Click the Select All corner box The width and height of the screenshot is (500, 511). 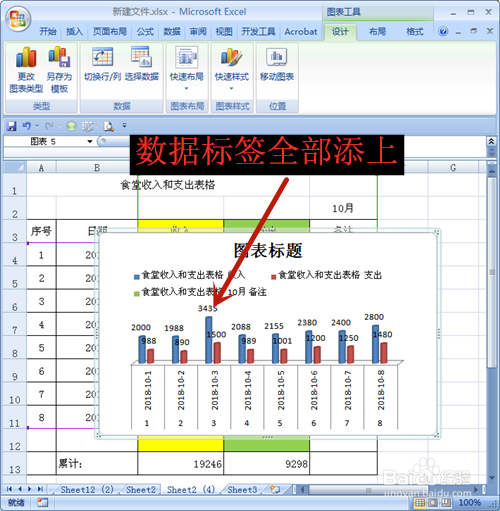pyautogui.click(x=15, y=167)
